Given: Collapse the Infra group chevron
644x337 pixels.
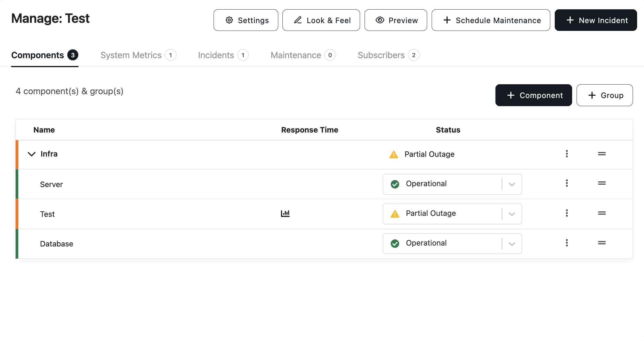Looking at the screenshot, I should (31, 154).
